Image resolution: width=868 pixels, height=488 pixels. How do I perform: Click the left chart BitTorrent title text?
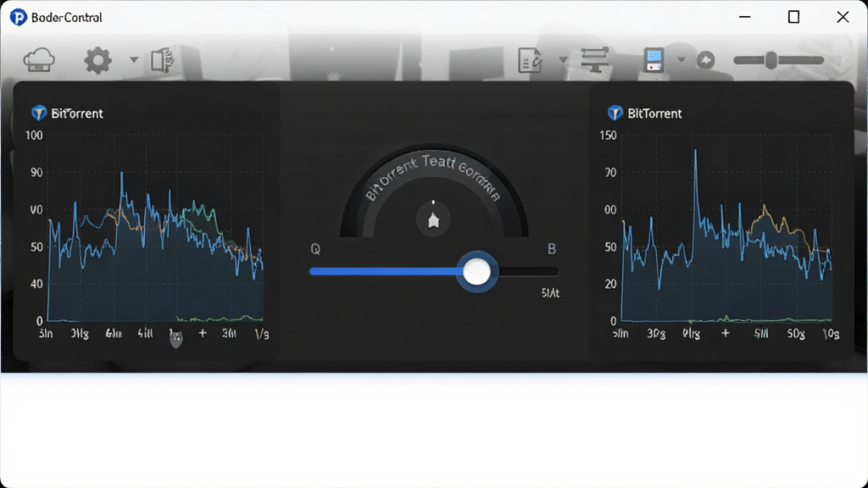coord(77,114)
